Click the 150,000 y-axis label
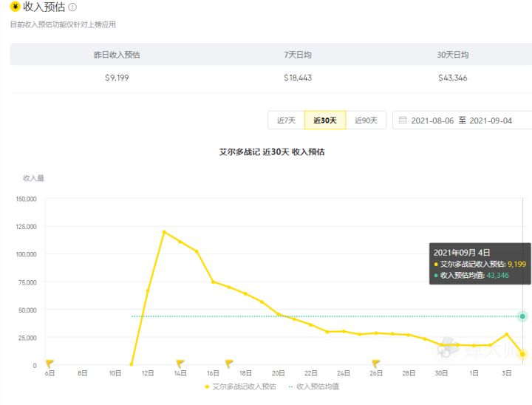Screen dimensions: 532x405 click(x=26, y=199)
